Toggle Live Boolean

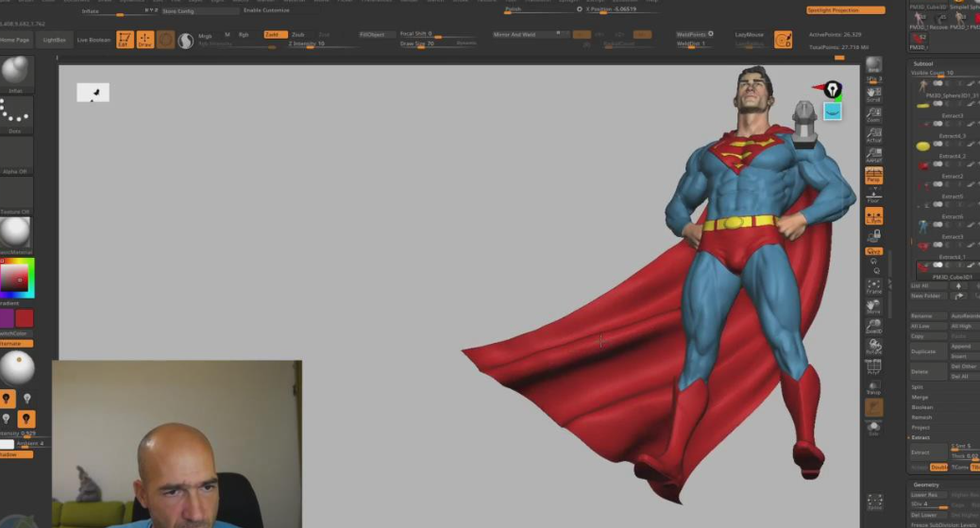coord(93,40)
